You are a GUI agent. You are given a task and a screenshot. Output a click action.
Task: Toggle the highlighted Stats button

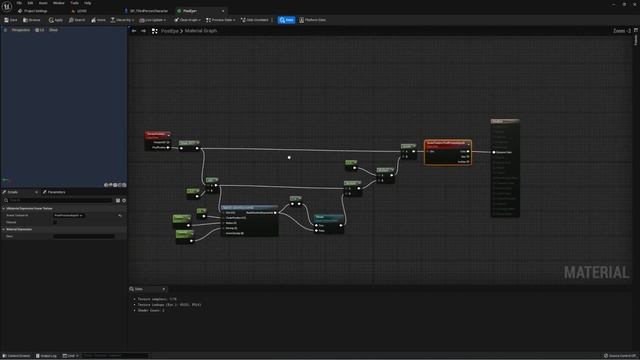point(287,20)
